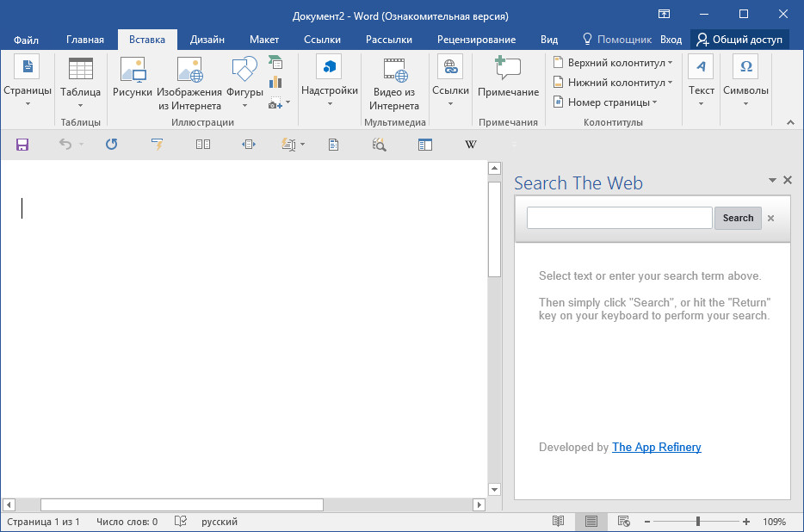The height and width of the screenshot is (532, 804).
Task: Click the print preview magnifier icon
Action: click(379, 145)
